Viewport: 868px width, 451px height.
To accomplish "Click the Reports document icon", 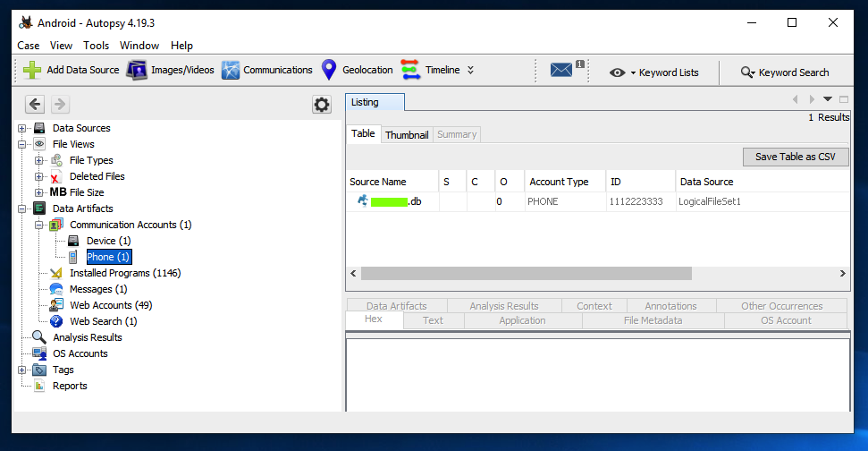I will tap(39, 386).
